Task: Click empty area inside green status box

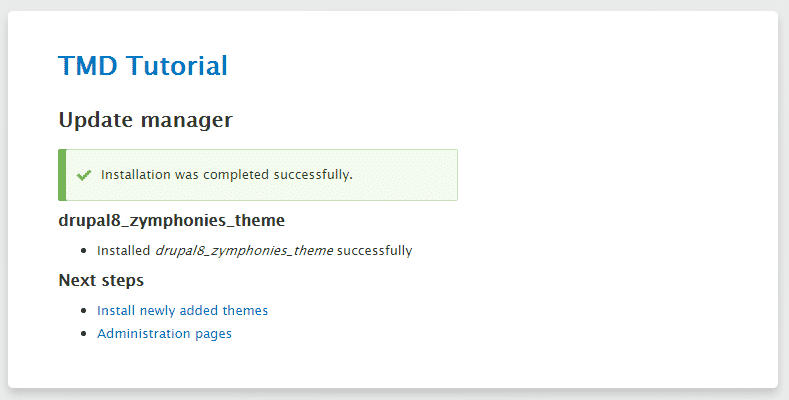Action: 405,175
